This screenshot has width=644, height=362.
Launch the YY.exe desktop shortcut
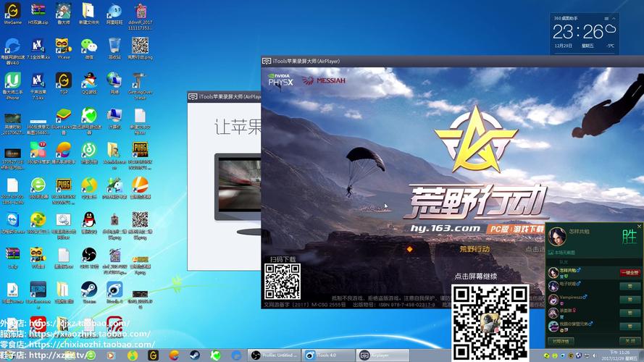63,49
